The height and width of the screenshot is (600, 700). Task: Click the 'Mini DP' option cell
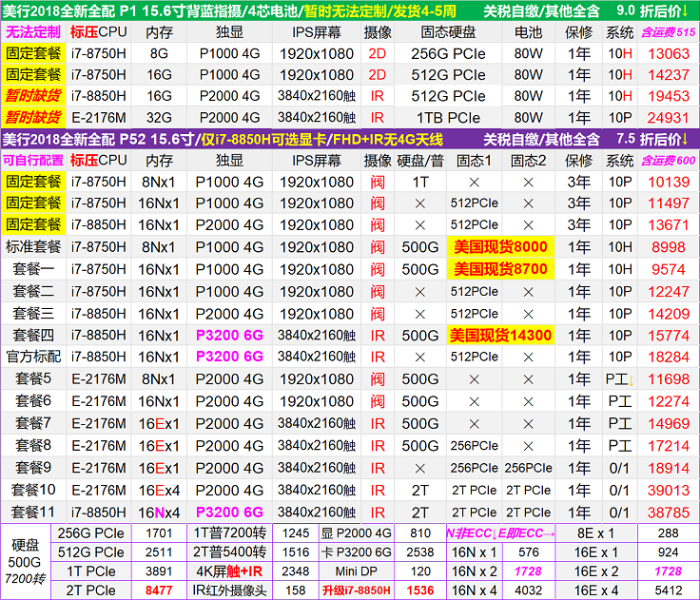click(357, 571)
